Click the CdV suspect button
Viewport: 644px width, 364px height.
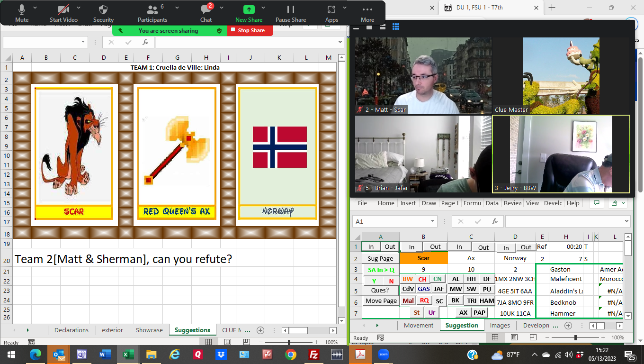[408, 289]
